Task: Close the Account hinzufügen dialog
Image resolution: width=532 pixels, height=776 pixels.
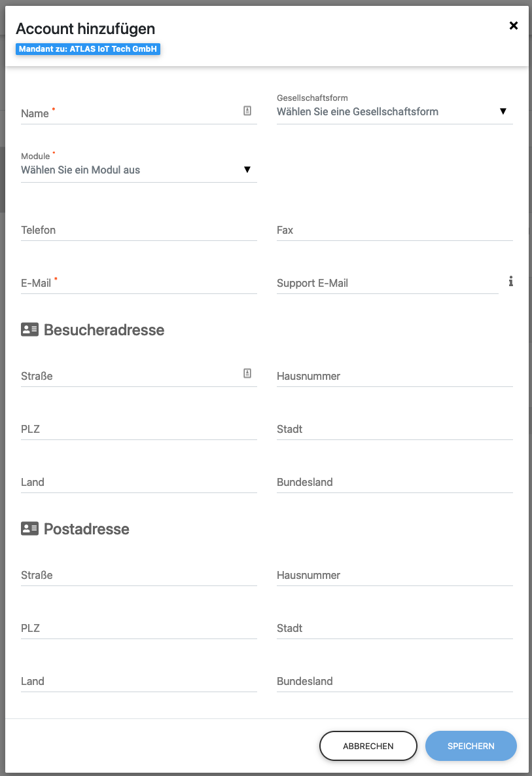Action: (x=514, y=26)
